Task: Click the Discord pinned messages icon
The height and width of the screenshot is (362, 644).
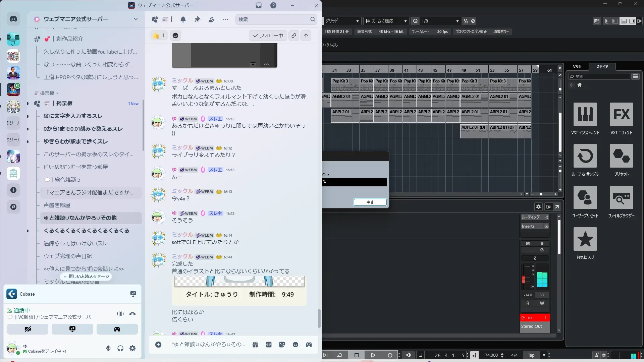Action: tap(197, 19)
